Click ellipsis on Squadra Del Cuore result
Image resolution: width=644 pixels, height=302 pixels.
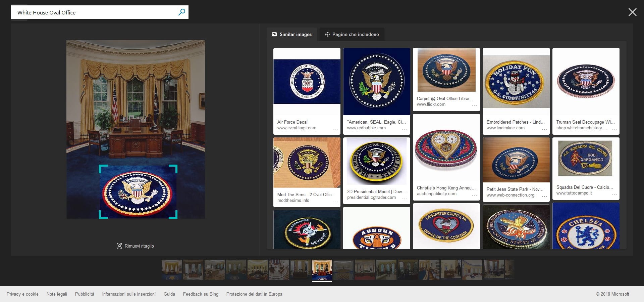click(x=614, y=194)
